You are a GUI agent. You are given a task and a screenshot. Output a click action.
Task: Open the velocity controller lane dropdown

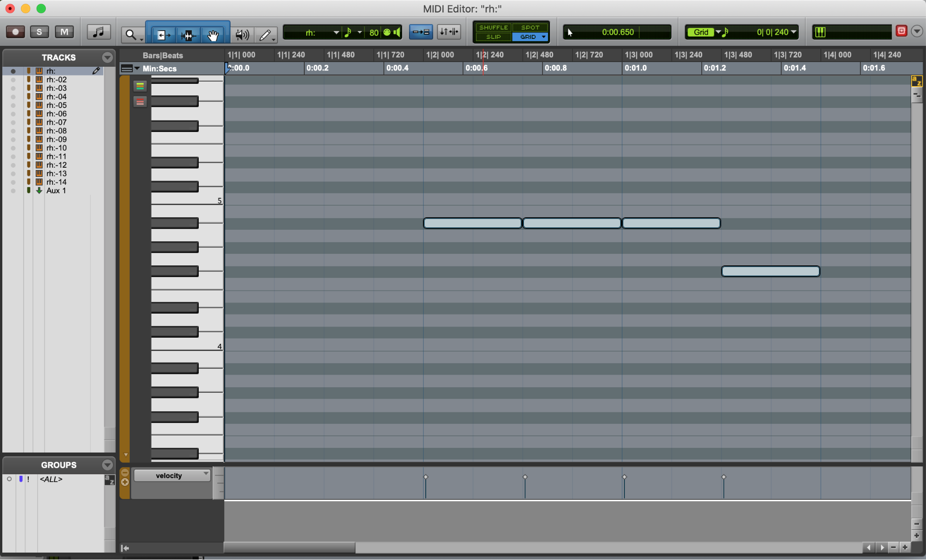click(172, 475)
